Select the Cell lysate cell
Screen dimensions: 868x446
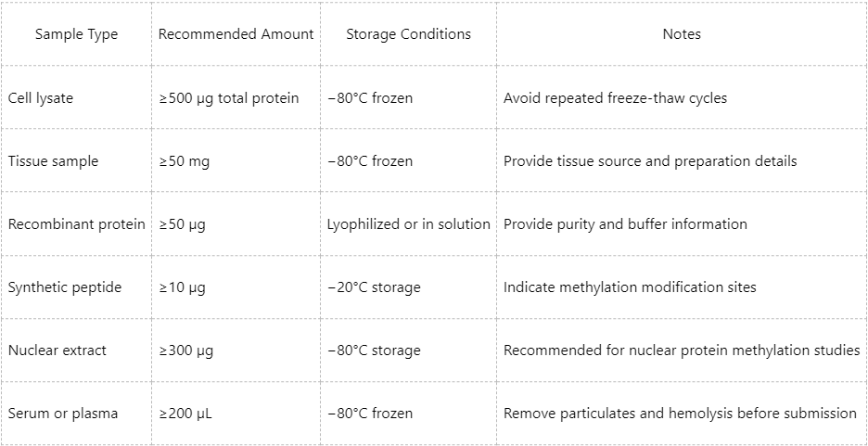(41, 97)
